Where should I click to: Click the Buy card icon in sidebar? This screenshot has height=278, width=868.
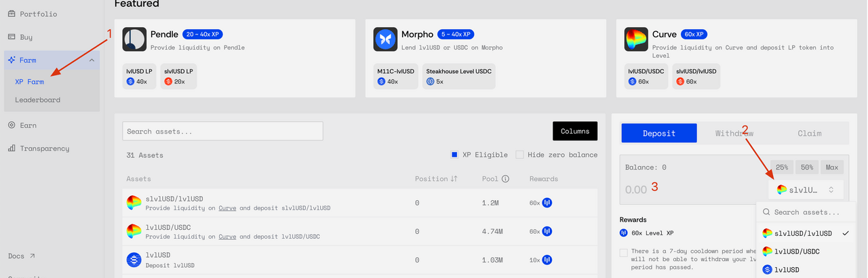(x=12, y=37)
